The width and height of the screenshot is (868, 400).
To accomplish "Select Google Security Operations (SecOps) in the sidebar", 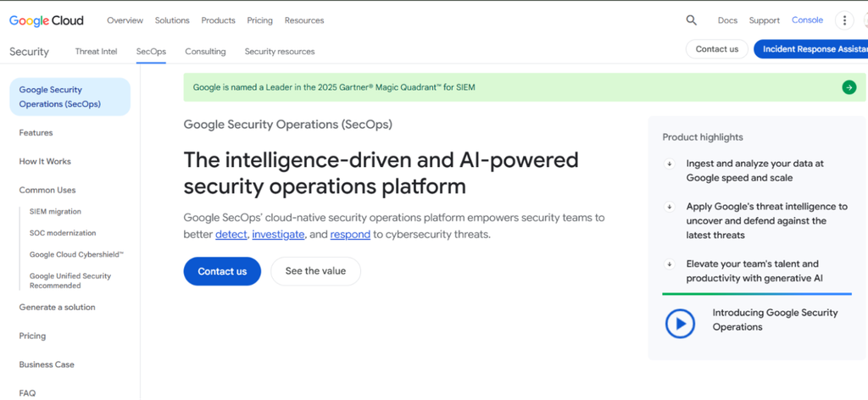I will point(70,97).
